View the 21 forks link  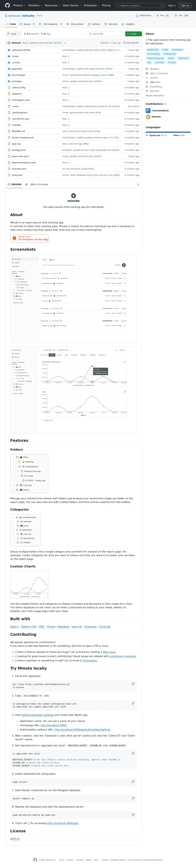[152, 91]
